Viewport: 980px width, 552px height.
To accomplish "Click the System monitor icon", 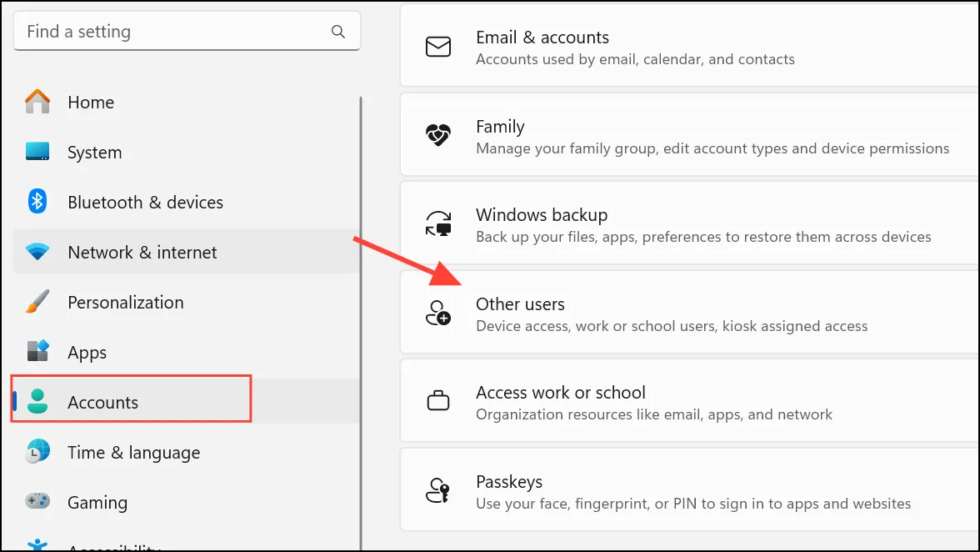I will pos(37,151).
